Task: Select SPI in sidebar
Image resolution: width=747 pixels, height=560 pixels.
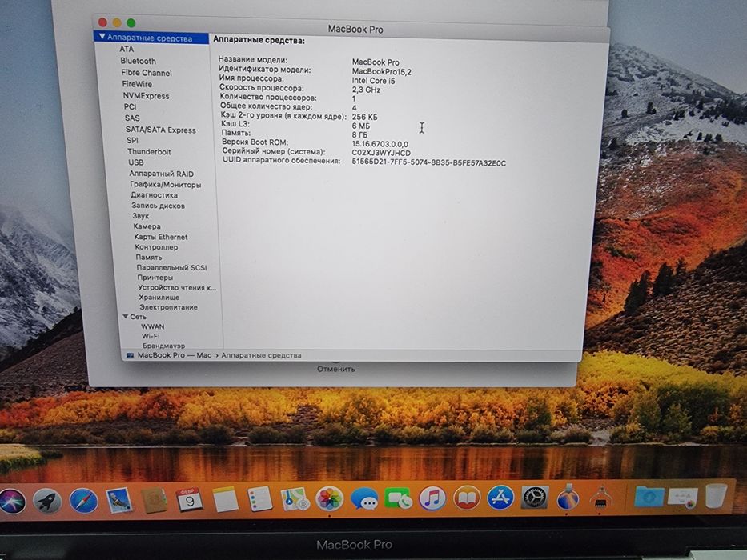Action: tap(132, 141)
